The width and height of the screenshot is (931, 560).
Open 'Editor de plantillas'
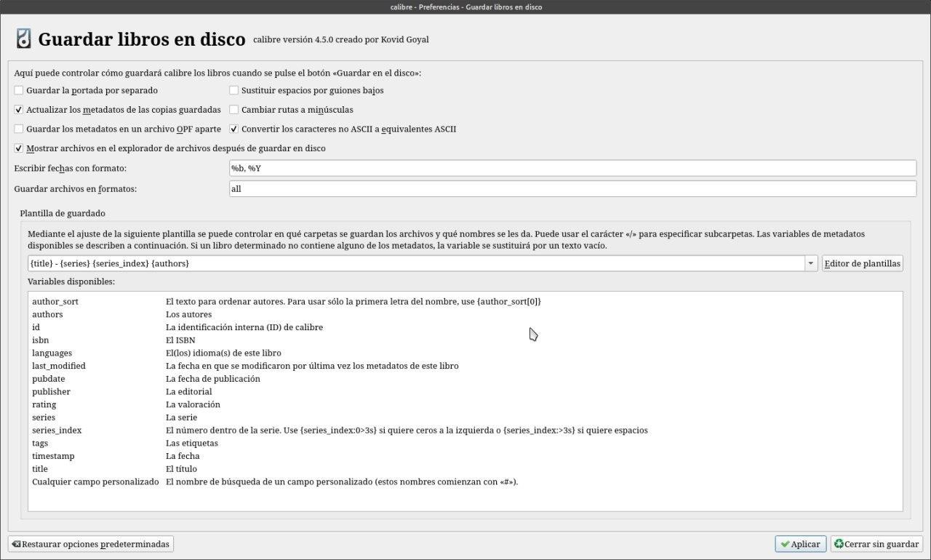[863, 263]
